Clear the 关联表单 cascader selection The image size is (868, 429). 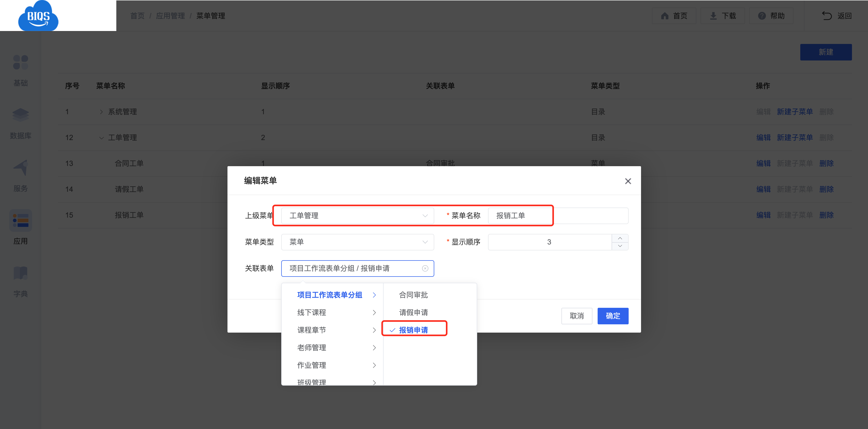click(x=425, y=268)
